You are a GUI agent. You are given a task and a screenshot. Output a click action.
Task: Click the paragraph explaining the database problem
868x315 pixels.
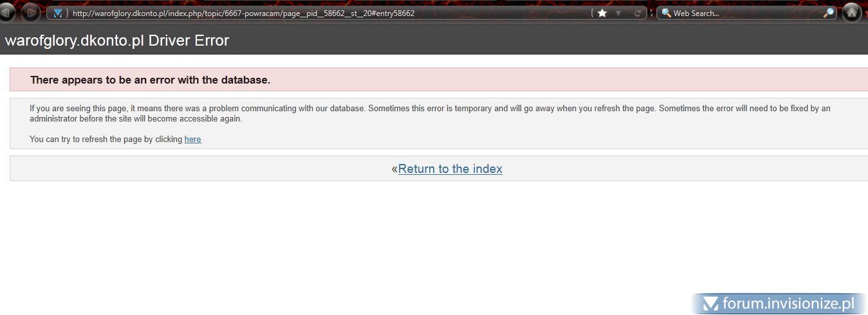click(x=430, y=113)
